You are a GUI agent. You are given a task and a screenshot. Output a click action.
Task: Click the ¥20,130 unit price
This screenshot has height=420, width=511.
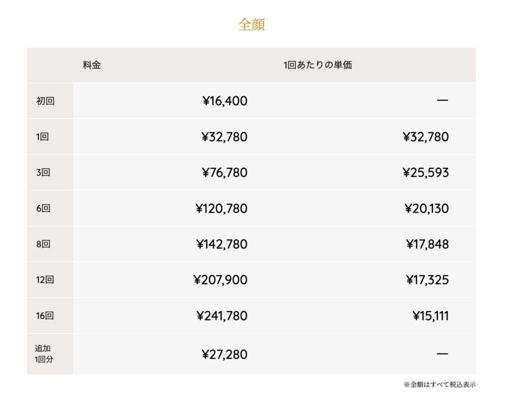click(x=427, y=208)
